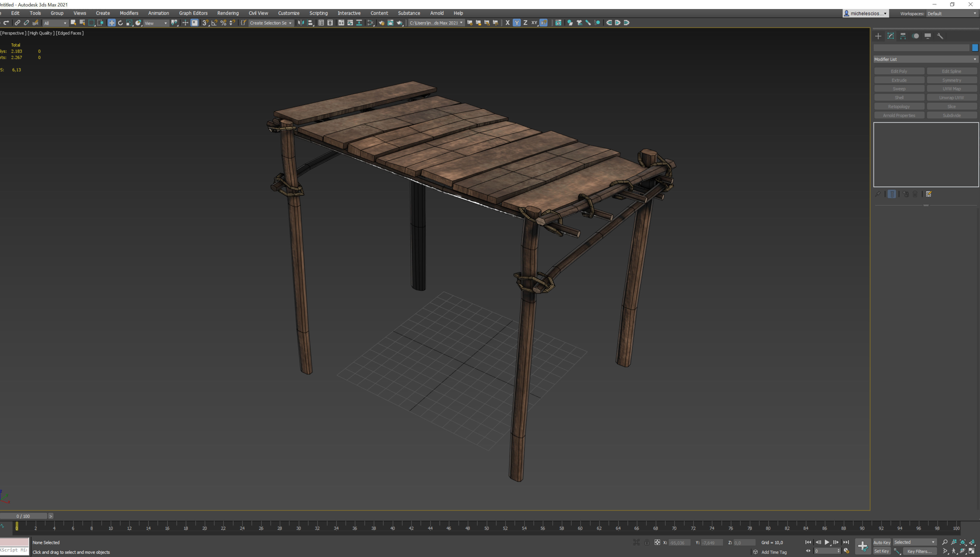The image size is (980, 557).
Task: Open the Arnold menu
Action: [437, 13]
